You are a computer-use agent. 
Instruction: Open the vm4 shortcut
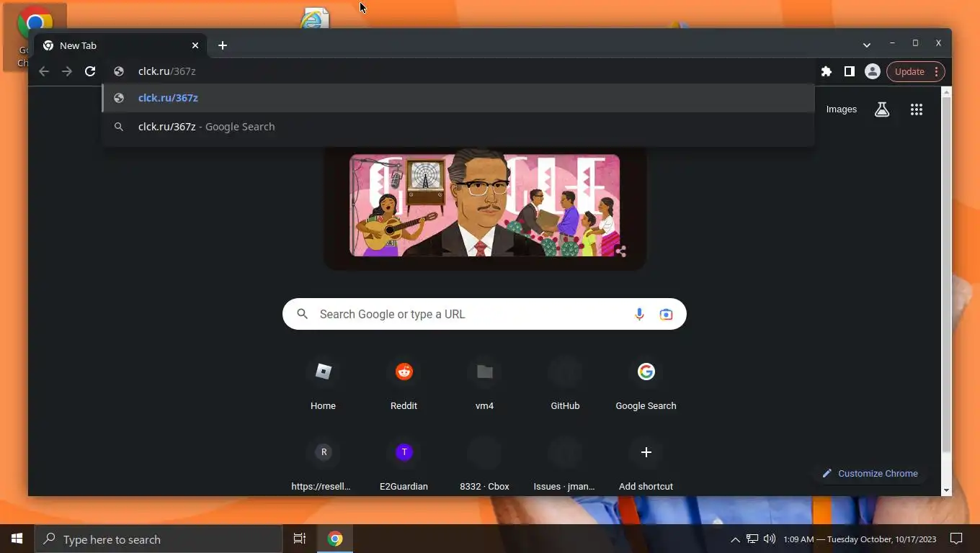pyautogui.click(x=484, y=385)
